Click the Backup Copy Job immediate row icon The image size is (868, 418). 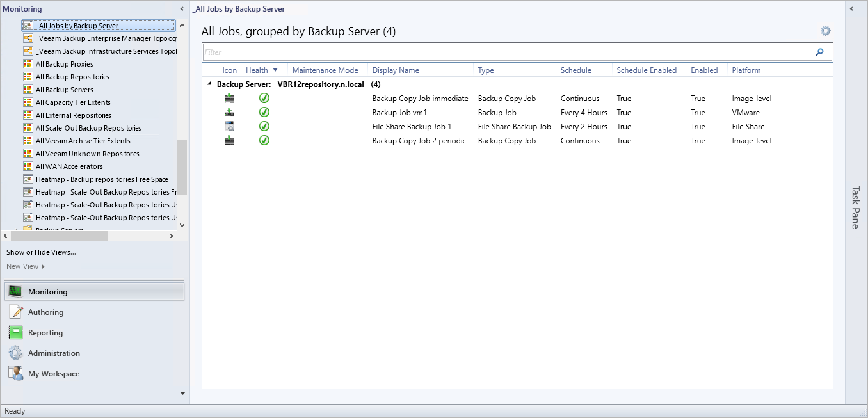[229, 99]
